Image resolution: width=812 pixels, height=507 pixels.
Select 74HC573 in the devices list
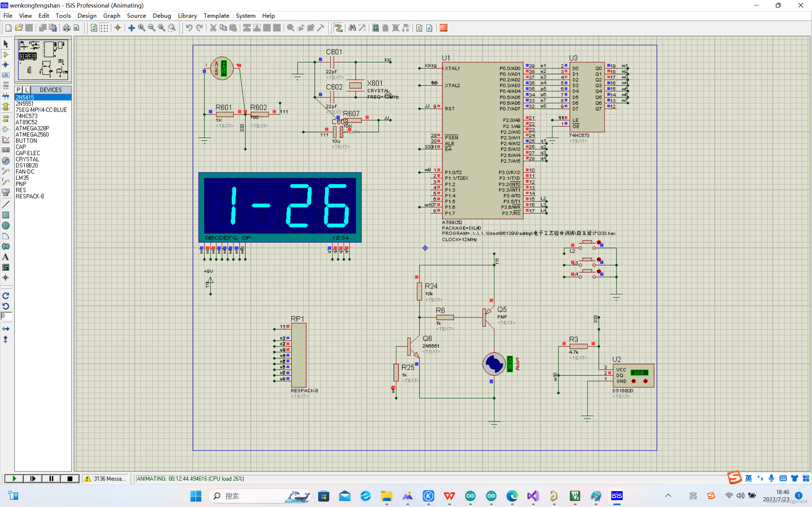[27, 116]
